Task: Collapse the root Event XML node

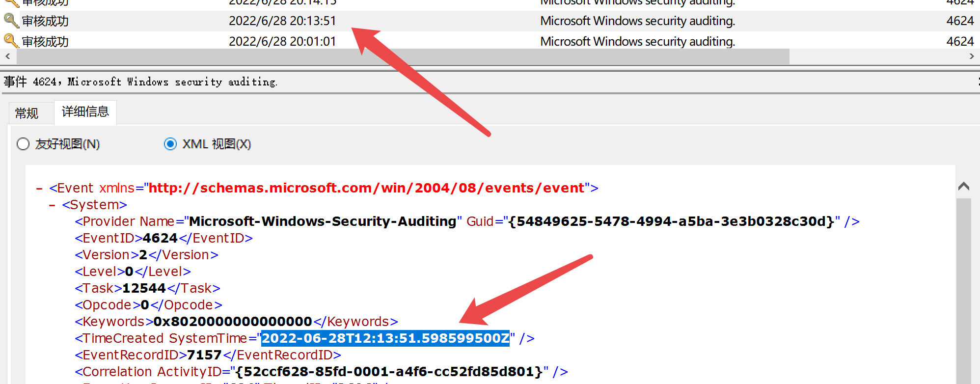Action: pos(39,189)
